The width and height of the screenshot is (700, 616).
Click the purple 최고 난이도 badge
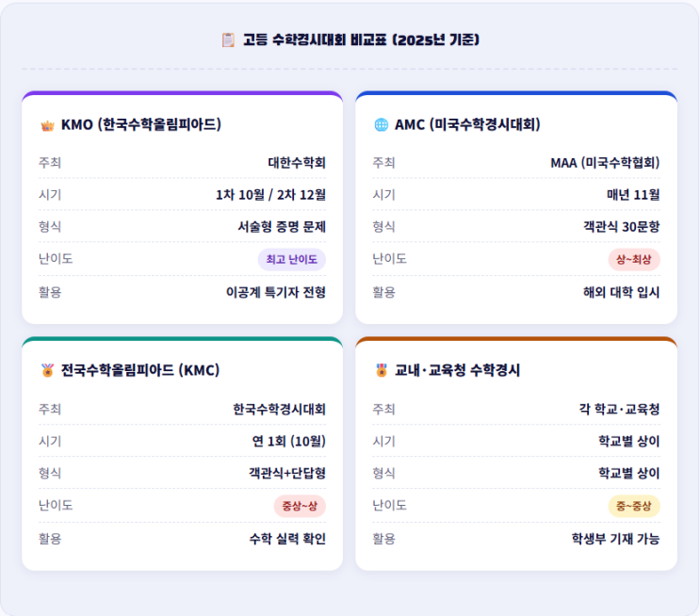pos(292,259)
